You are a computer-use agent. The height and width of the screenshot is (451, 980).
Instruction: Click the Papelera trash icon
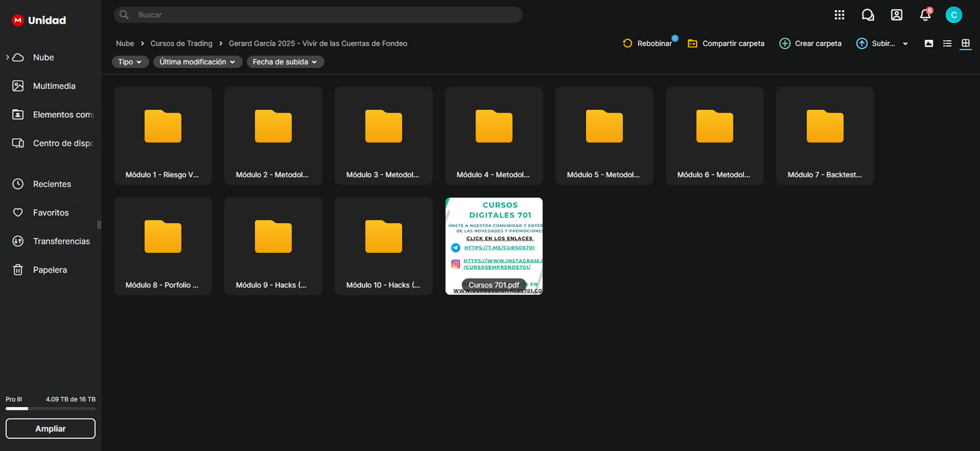18,270
